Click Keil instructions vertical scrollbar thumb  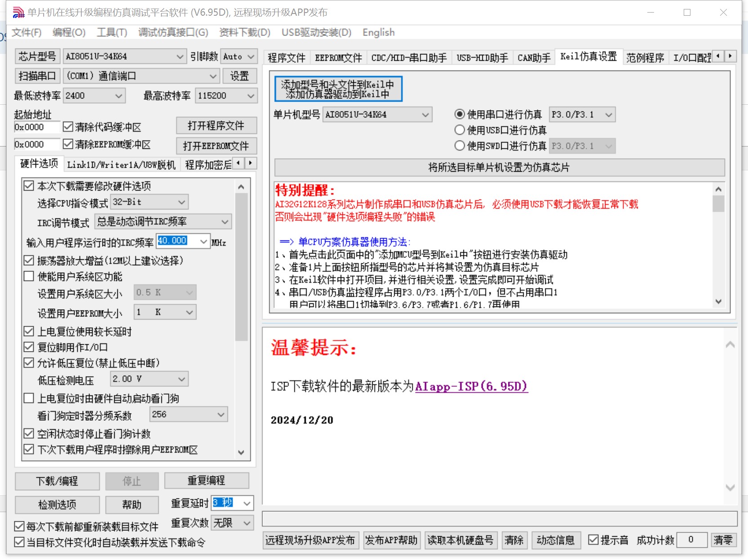click(718, 204)
